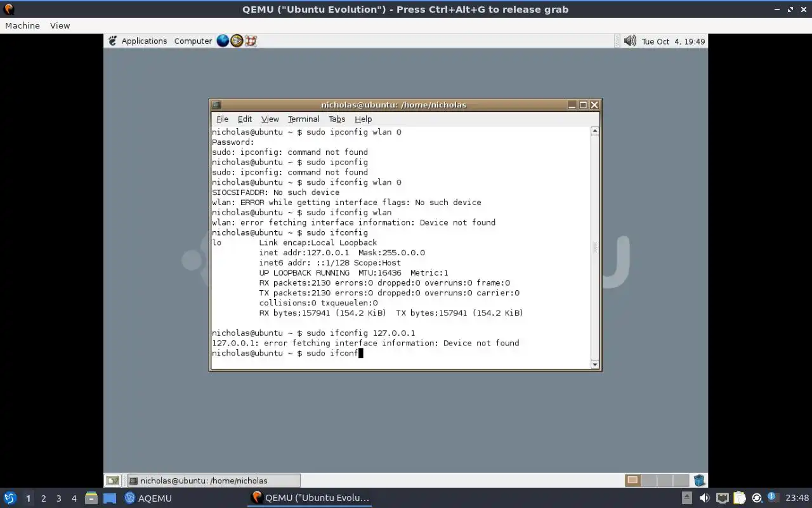
Task: Switch to host virtual desktop 4
Action: (x=74, y=498)
